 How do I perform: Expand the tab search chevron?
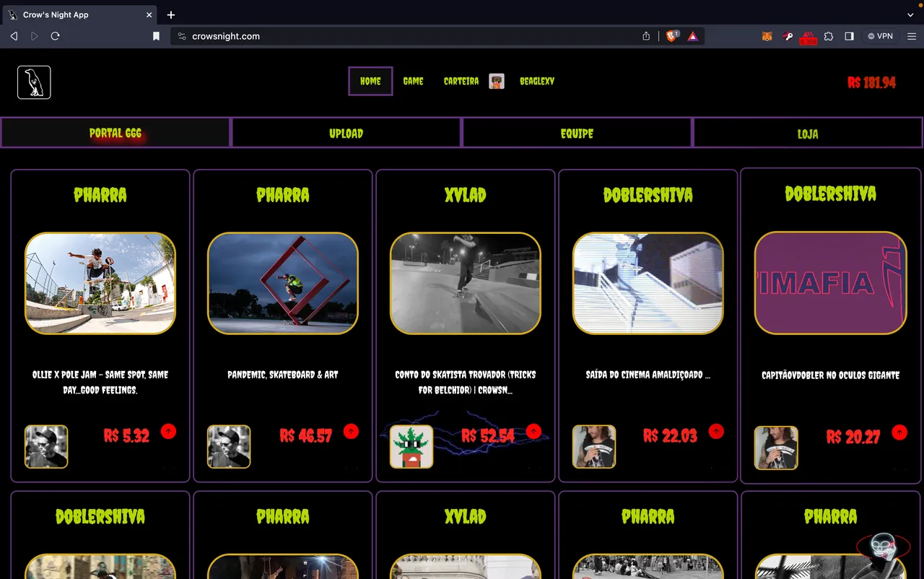coord(910,14)
